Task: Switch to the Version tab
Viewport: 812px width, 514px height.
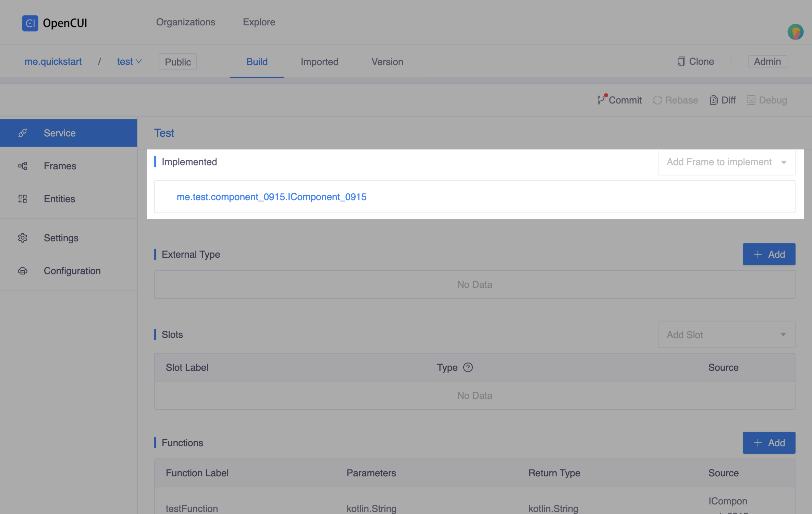Action: [x=386, y=62]
